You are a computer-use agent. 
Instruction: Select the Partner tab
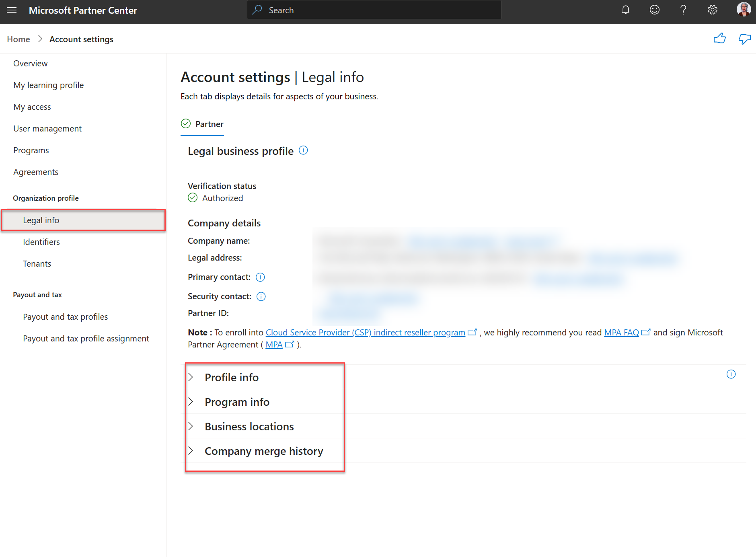point(202,124)
